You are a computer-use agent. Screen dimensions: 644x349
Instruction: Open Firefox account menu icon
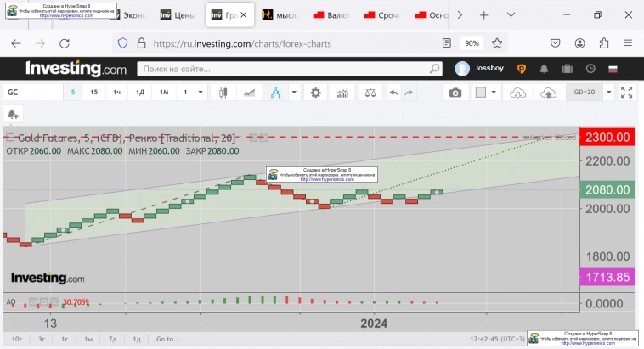(x=580, y=43)
